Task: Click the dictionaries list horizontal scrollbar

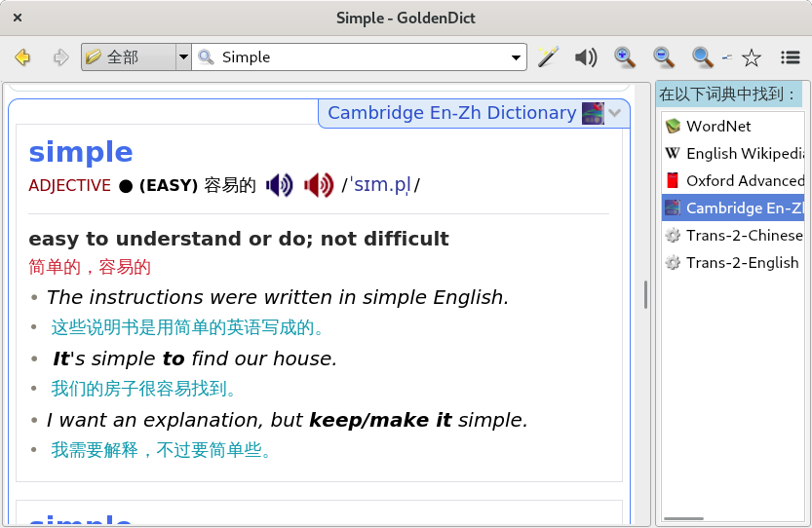Action: tap(683, 518)
